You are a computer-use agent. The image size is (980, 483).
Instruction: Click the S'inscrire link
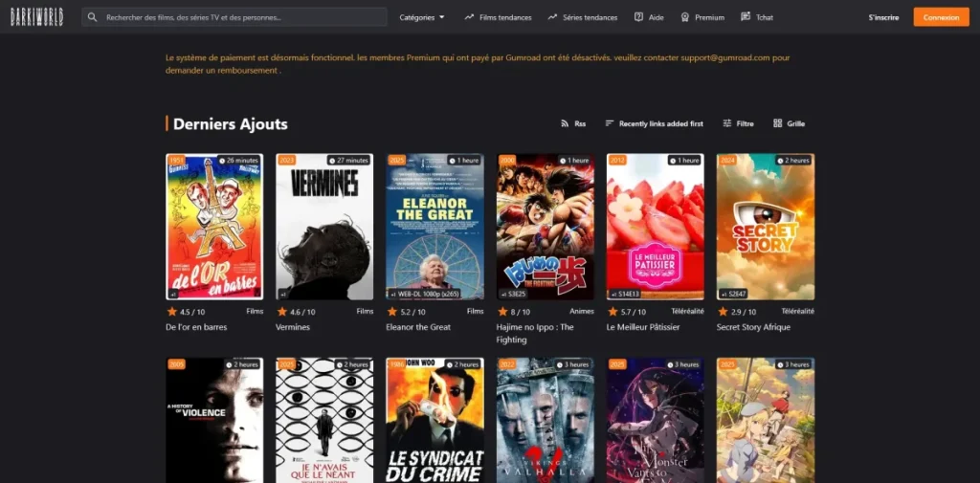[883, 17]
